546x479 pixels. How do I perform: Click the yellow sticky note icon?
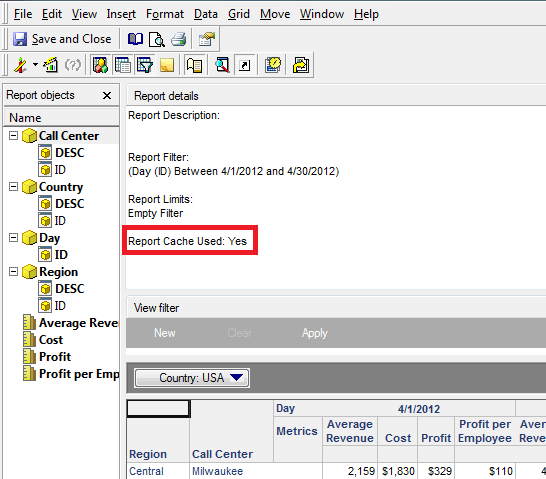click(167, 65)
